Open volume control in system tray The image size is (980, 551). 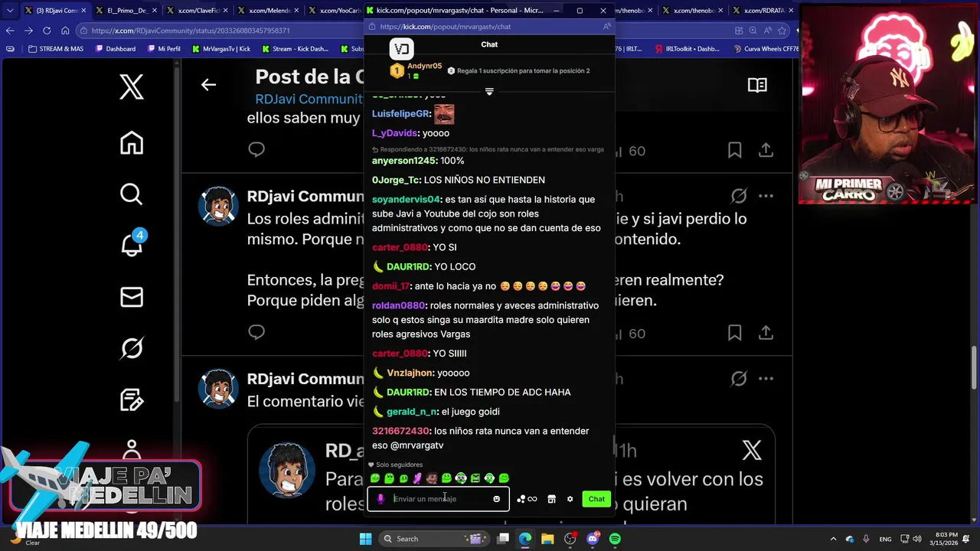tap(919, 539)
